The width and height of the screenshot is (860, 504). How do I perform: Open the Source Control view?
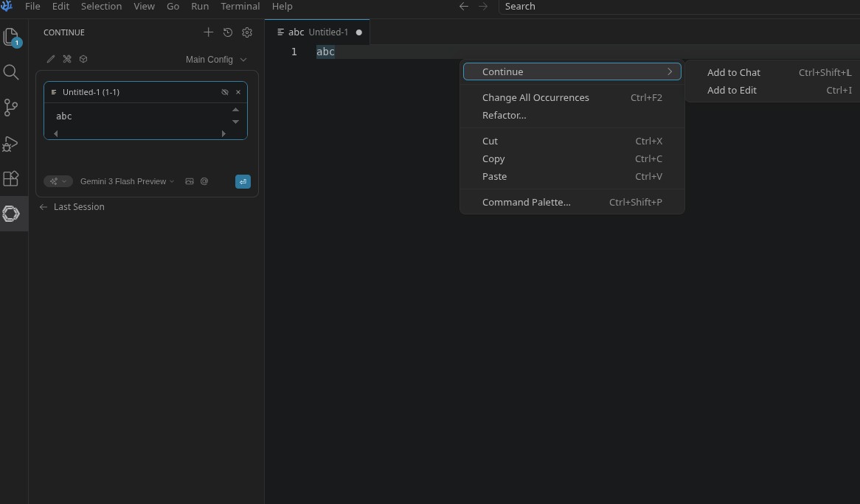(11, 108)
